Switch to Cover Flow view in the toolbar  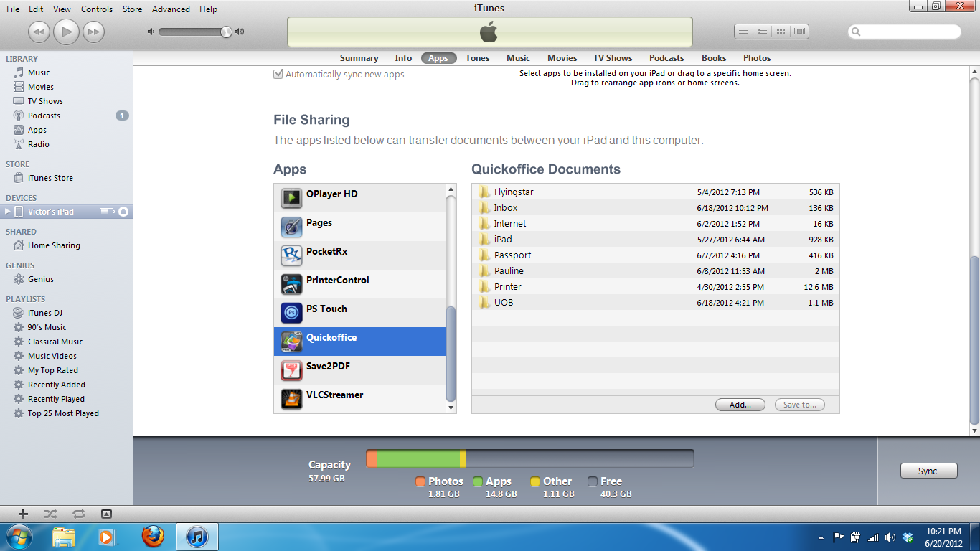point(800,32)
